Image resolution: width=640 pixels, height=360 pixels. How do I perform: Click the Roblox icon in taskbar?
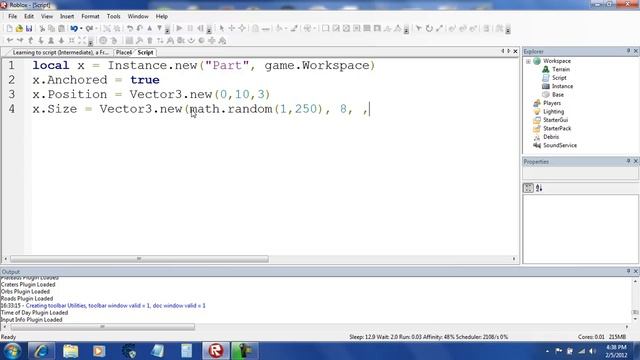[x=216, y=351]
